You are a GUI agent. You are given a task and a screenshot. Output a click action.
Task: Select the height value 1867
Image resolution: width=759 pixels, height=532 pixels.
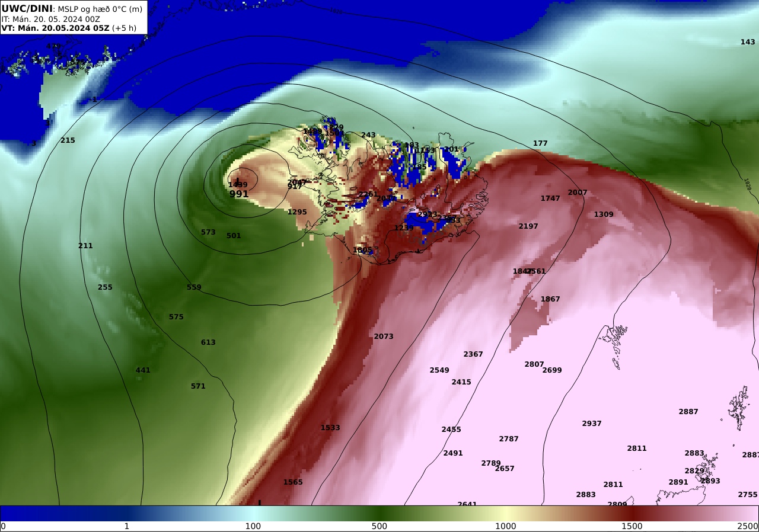coord(550,299)
